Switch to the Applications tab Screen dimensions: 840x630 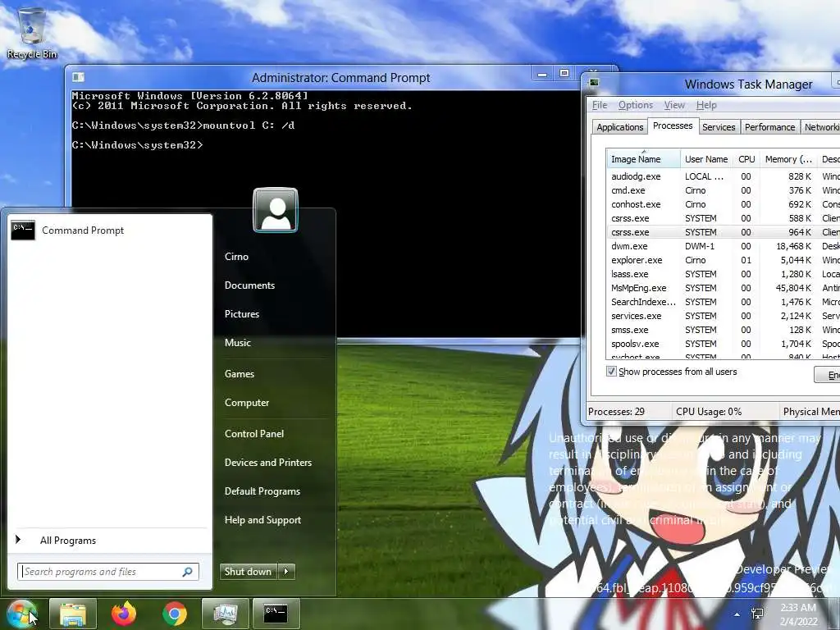coord(620,127)
